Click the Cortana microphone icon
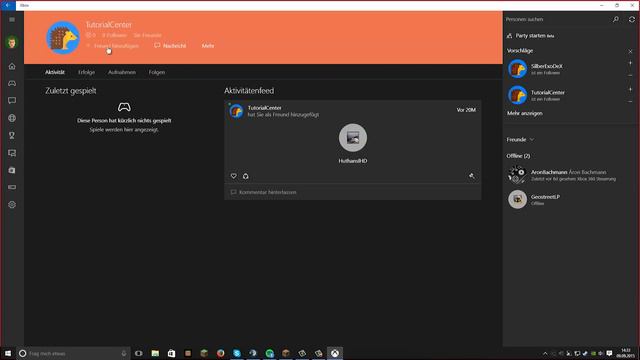This screenshot has height=360, width=640. (124, 353)
